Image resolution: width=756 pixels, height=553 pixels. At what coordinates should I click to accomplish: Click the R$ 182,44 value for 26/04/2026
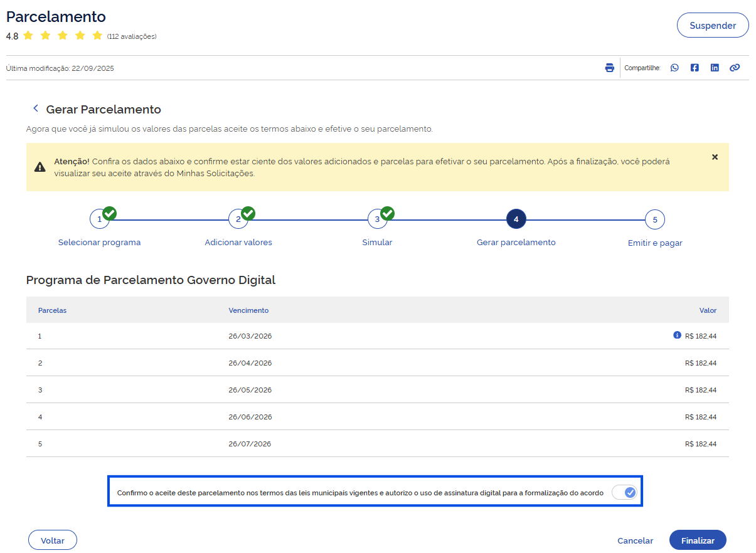click(x=701, y=363)
